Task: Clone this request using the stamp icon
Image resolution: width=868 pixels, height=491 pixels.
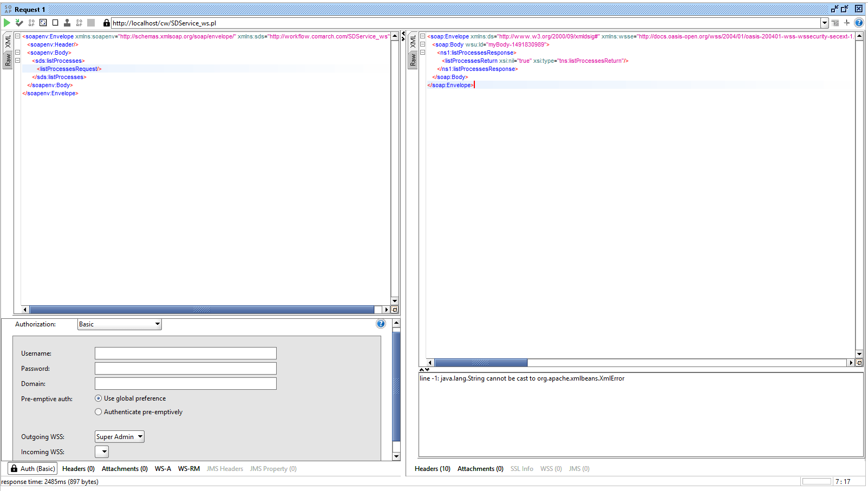Action: click(67, 22)
